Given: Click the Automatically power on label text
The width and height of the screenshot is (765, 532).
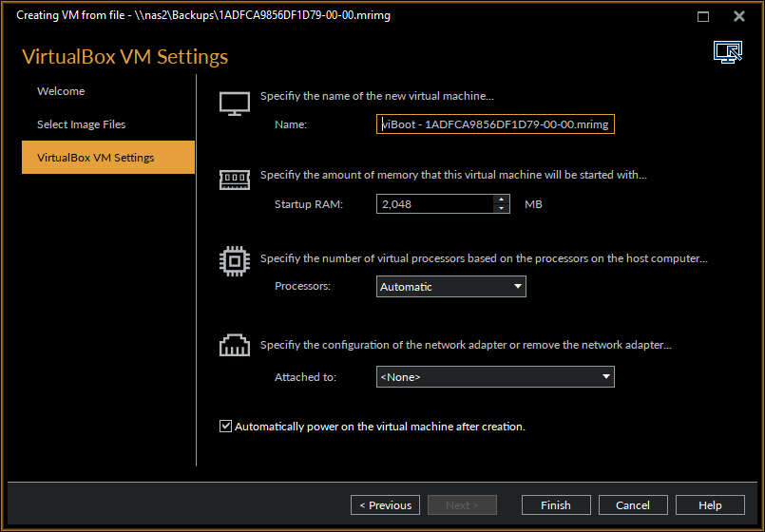Looking at the screenshot, I should click(x=380, y=427).
